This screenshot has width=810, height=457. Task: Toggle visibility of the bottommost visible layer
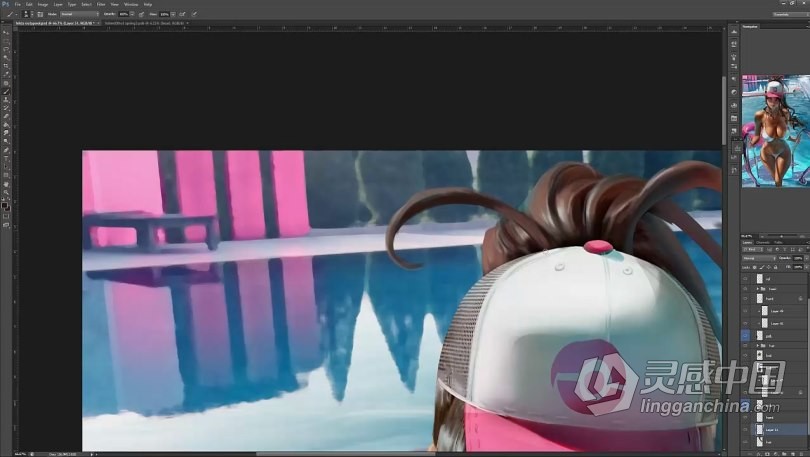pos(745,442)
